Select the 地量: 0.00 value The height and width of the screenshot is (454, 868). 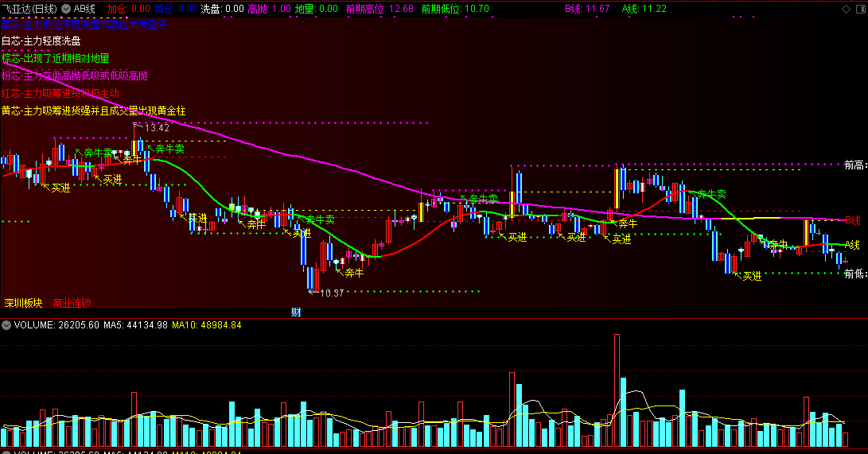coord(316,9)
